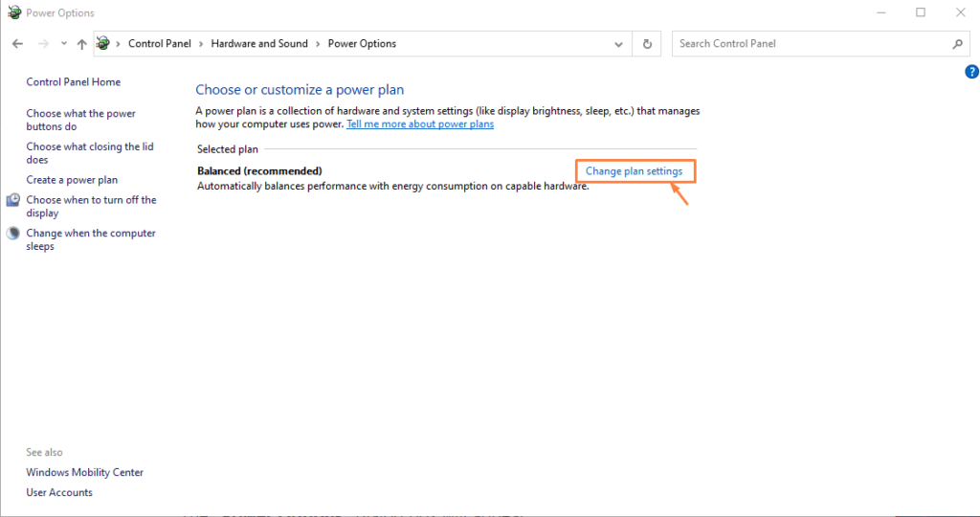Open Windows Mobility Center link
Screen dimensions: 980x517
pos(84,472)
